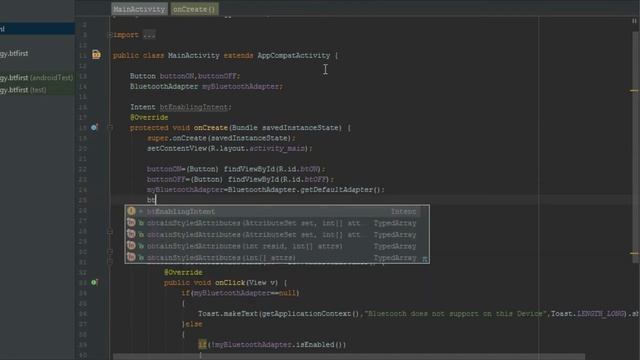This screenshot has width=640, height=360.
Task: Click the highlighted 'if' before !myBluetoothAdapter.isEnabled()
Action: pyautogui.click(x=202, y=344)
